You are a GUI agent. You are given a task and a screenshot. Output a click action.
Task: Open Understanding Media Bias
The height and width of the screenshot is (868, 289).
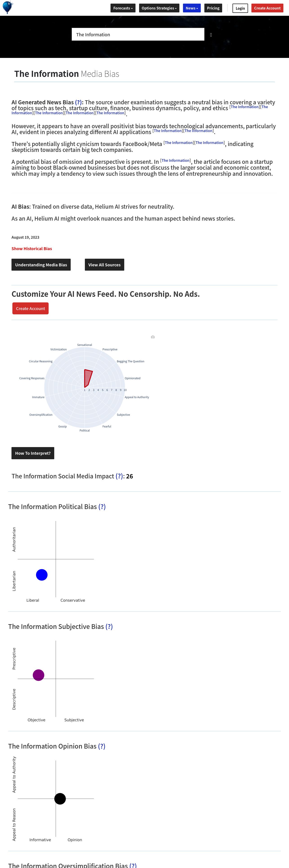(41, 265)
